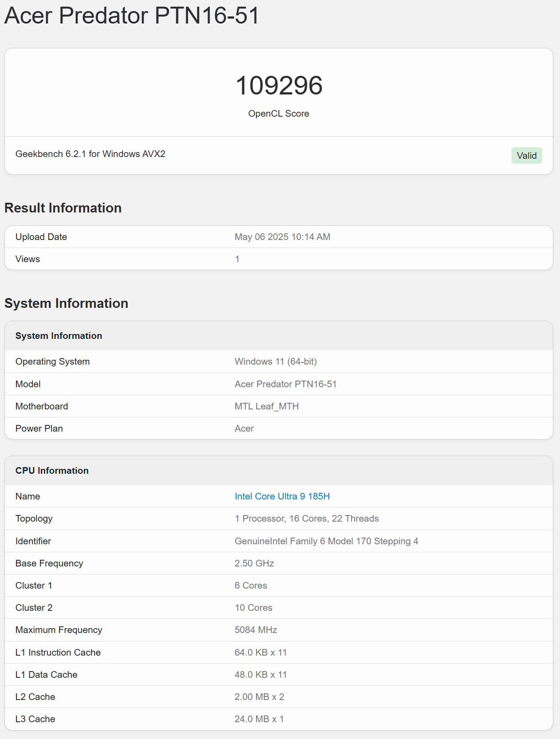This screenshot has height=739, width=560.
Task: Select the Windows 11 (64-bit) value
Action: pyautogui.click(x=276, y=362)
